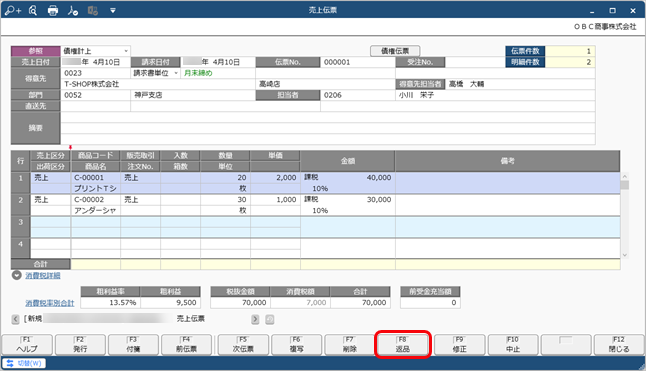
Task: Click the 得意先担当者 name 高橋 大輔
Action: click(466, 84)
